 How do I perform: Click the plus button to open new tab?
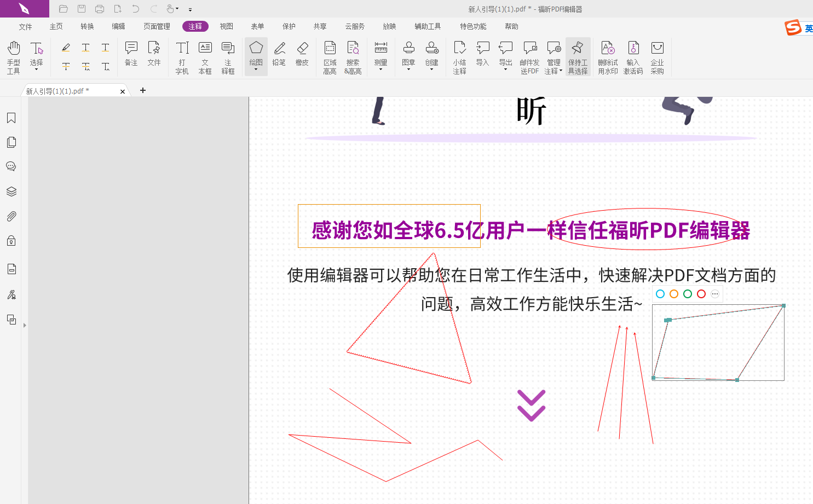[143, 90]
